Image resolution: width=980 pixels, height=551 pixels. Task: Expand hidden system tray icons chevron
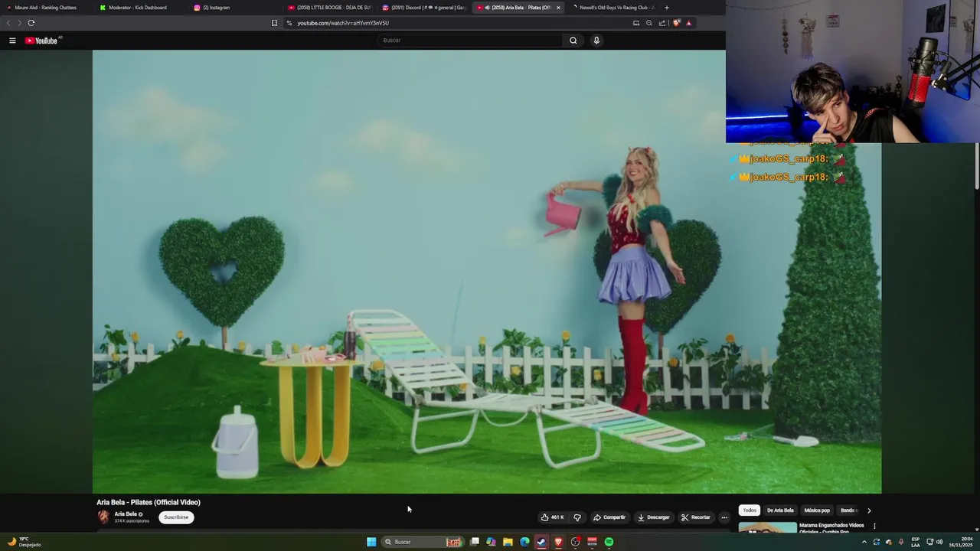click(x=864, y=542)
